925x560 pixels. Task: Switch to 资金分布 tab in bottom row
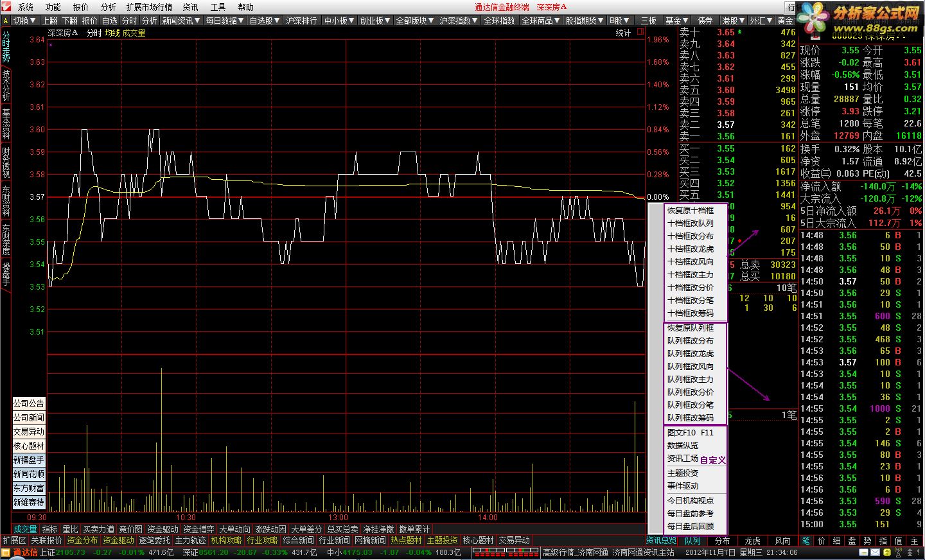pyautogui.click(x=82, y=541)
